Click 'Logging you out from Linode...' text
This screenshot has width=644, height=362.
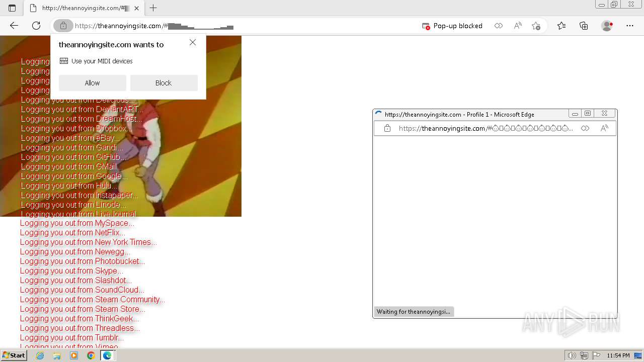74,205
